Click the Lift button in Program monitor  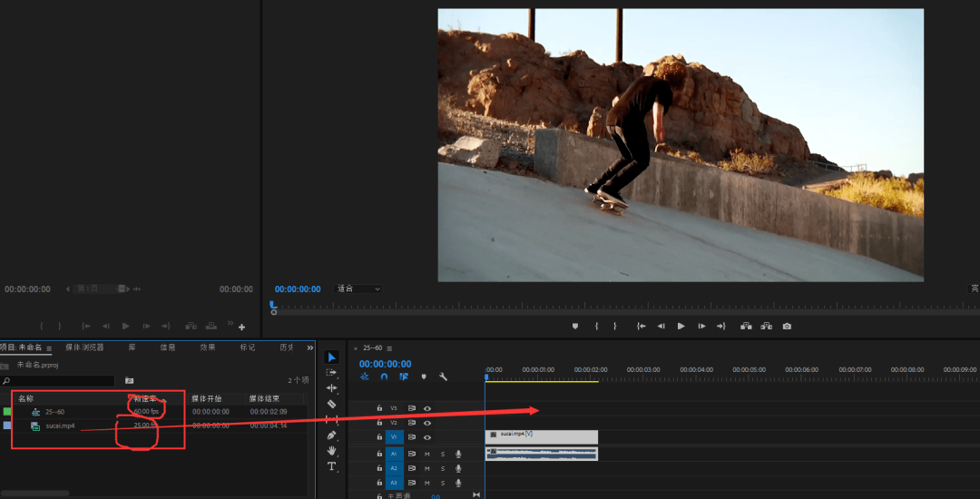coord(746,326)
